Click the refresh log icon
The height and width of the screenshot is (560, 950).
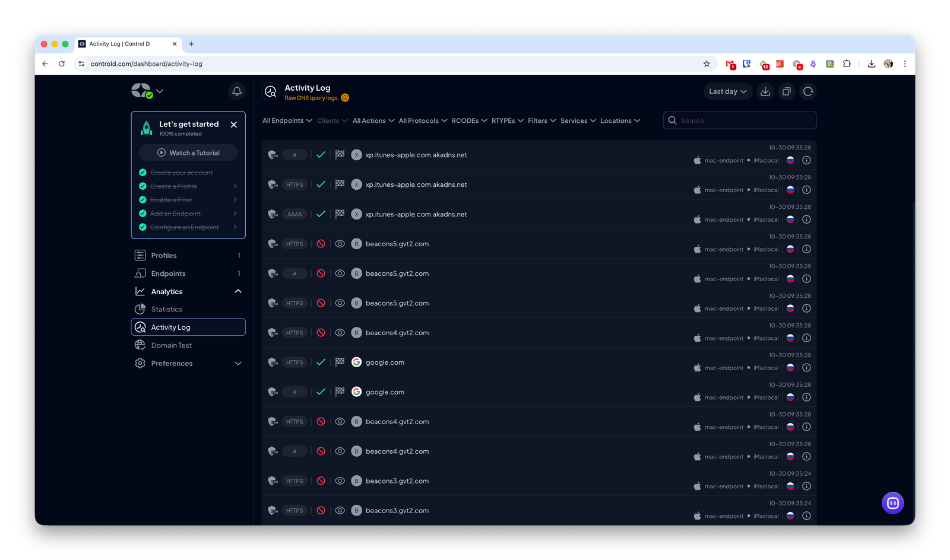(x=808, y=91)
